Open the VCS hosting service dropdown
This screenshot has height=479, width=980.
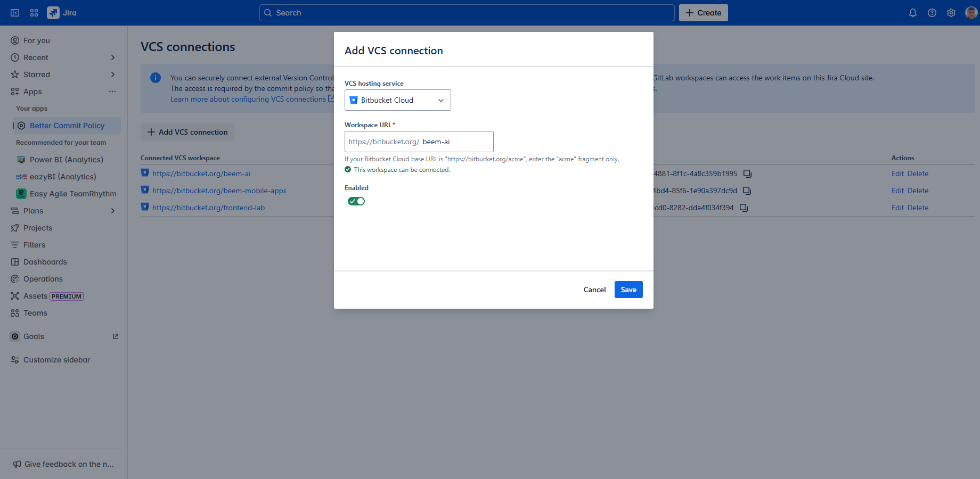tap(397, 100)
